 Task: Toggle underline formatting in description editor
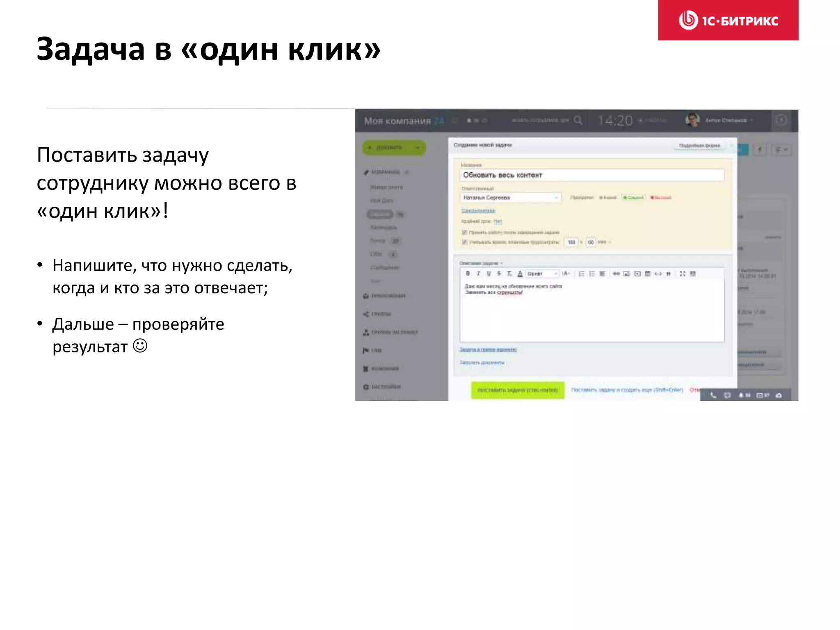[x=488, y=274]
